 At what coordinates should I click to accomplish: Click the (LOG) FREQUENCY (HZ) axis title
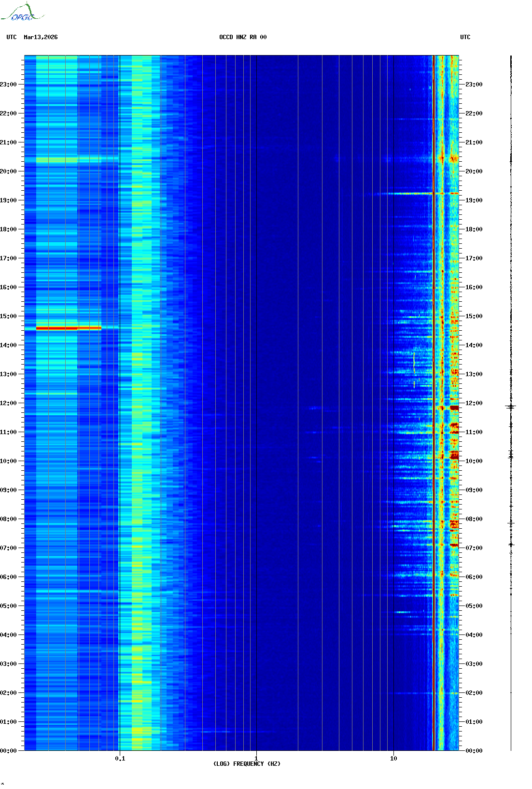click(x=247, y=764)
